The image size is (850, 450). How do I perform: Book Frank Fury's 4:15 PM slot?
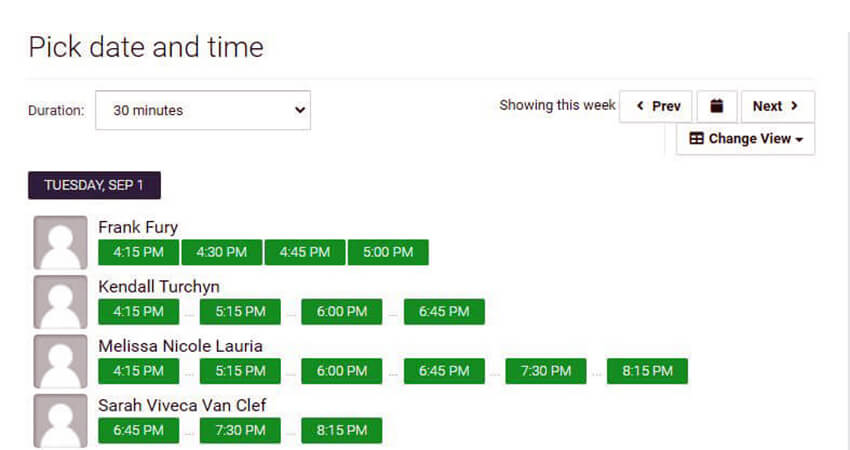[139, 252]
